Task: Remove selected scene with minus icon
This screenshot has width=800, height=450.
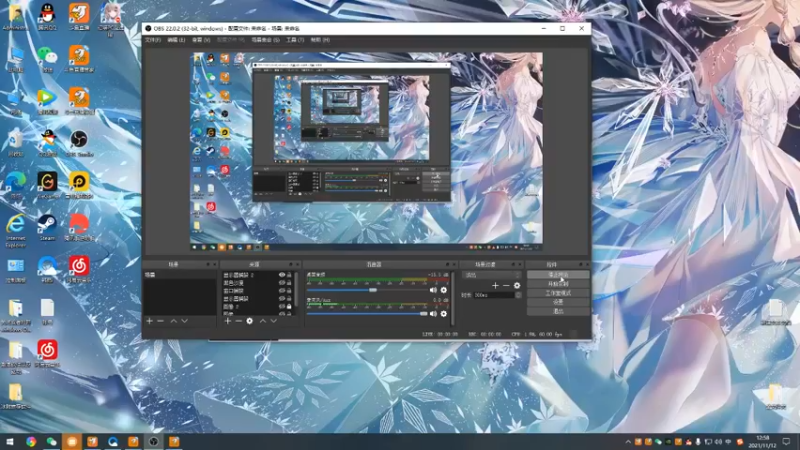Action: pos(161,321)
